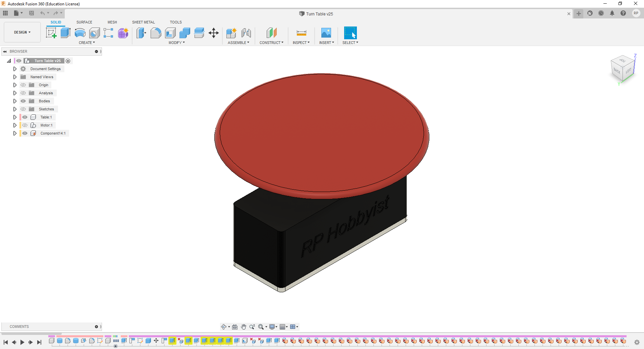Image resolution: width=644 pixels, height=349 pixels.
Task: Expand the Bodies folder
Action: coord(15,101)
